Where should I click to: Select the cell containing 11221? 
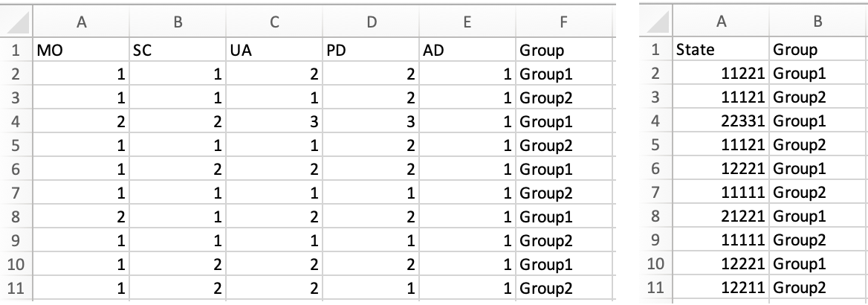(x=720, y=74)
